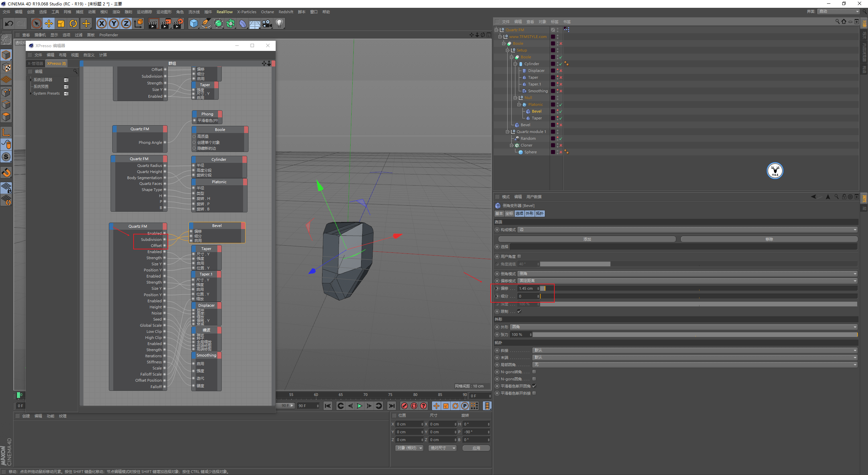Click the 张力 slider bar
Screen dimensions: 868x475
(694, 335)
